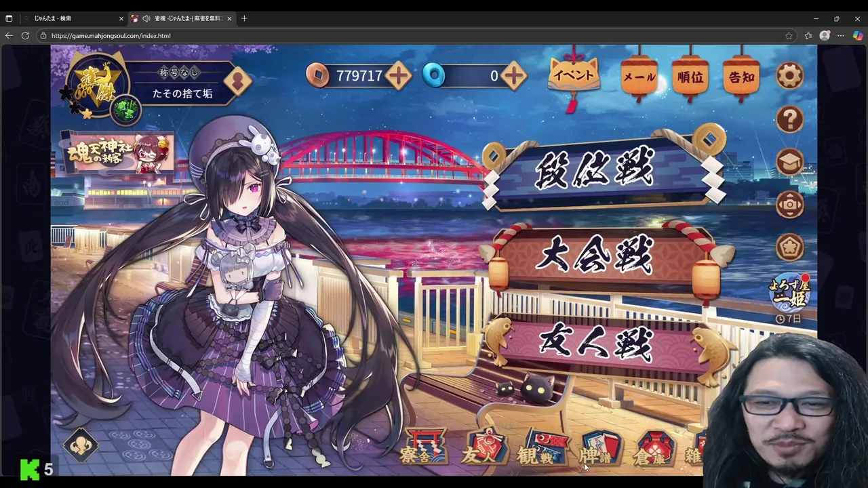Open the graduation cap tutorial icon

pos(789,162)
